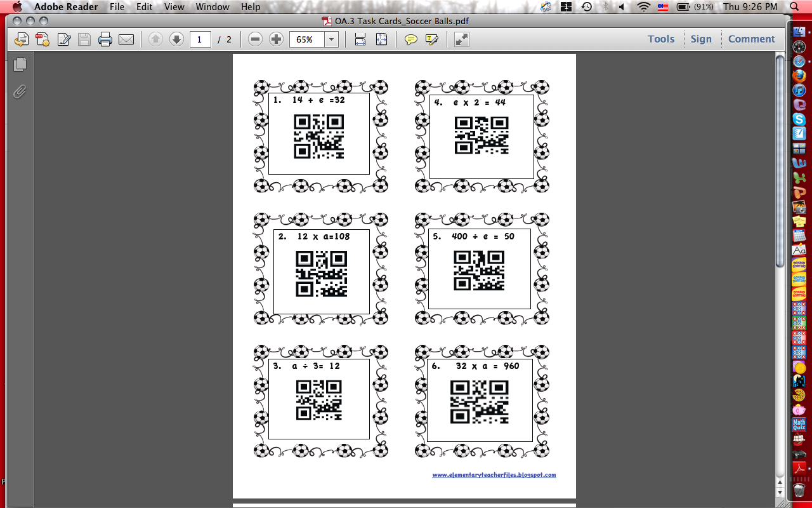Open the Page Thumbnails panel
This screenshot has width=812, height=508.
tap(20, 64)
